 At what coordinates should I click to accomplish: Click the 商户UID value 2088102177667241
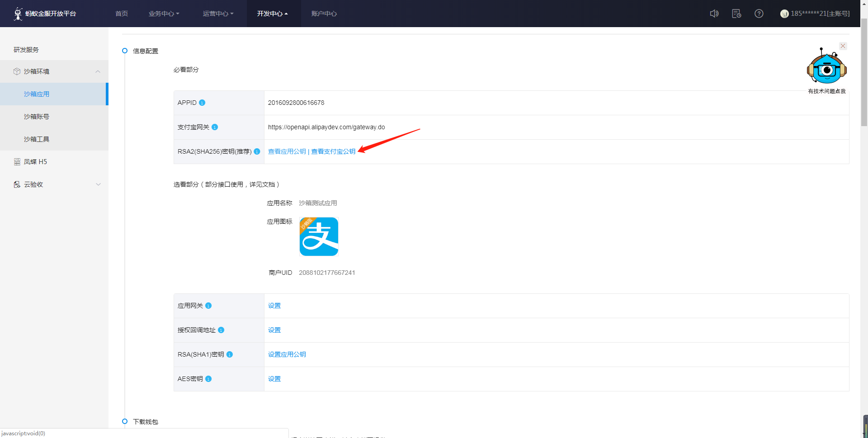pyautogui.click(x=327, y=273)
